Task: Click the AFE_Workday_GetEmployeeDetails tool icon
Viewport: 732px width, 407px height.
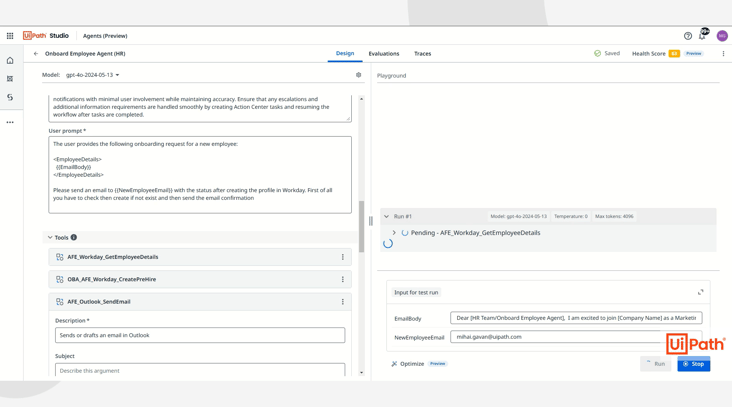Action: 60,257
